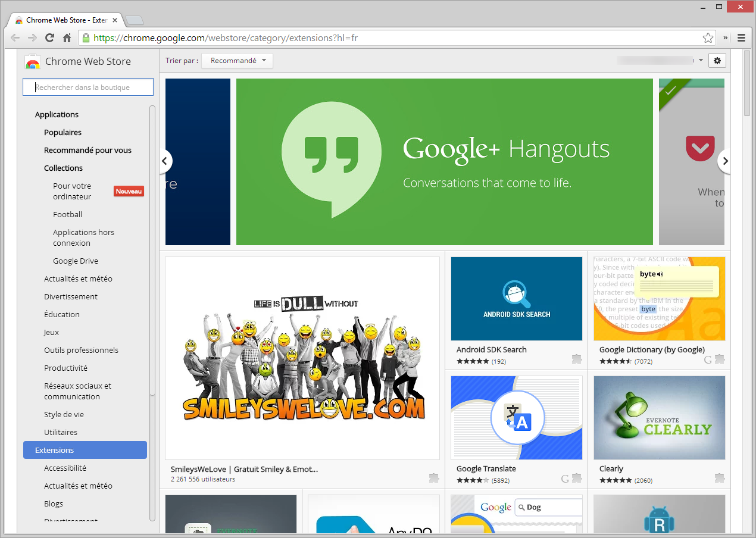Open Réseaux sociaux et communication
Viewport: 756px width, 538px height.
click(77, 392)
